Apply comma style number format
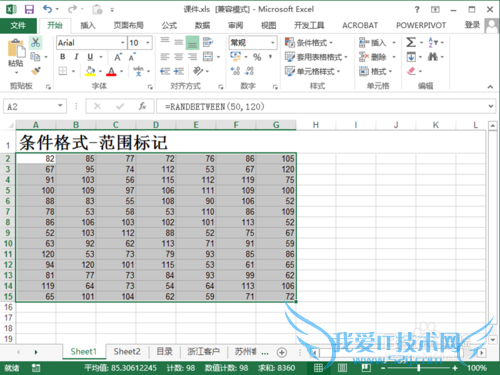Image resolution: width=500 pixels, height=375 pixels. pyautogui.click(x=271, y=57)
